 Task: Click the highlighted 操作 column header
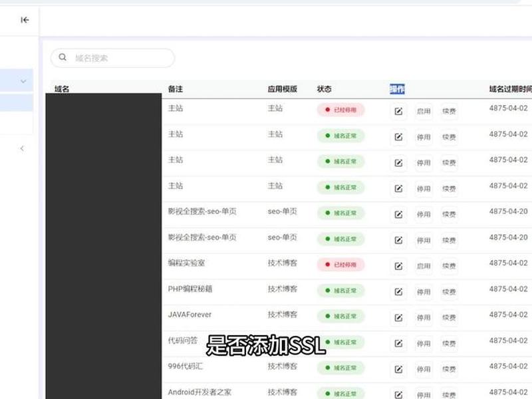(397, 89)
